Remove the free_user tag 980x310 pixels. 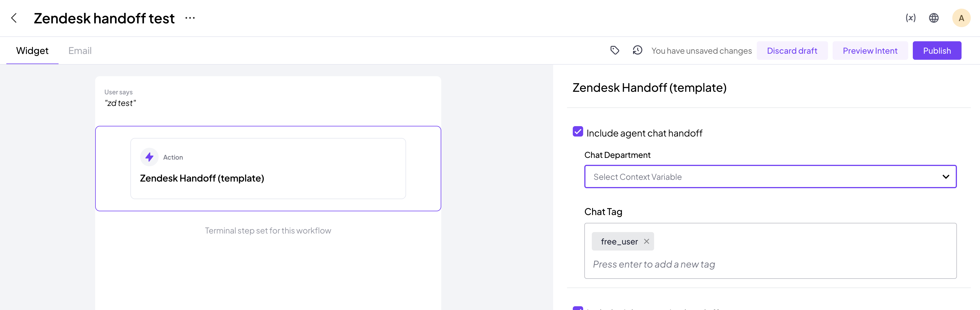[x=646, y=242]
